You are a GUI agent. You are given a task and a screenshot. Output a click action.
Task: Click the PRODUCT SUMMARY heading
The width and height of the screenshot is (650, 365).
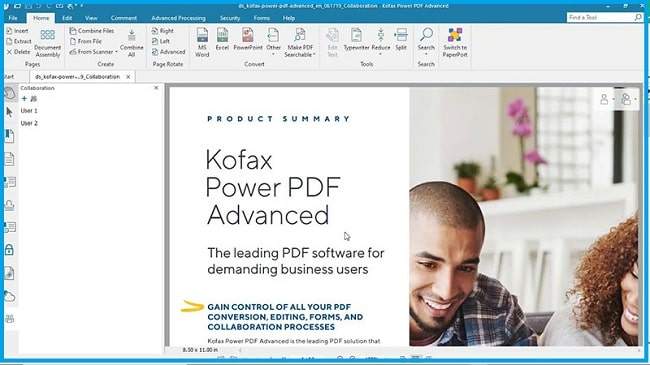pos(279,119)
